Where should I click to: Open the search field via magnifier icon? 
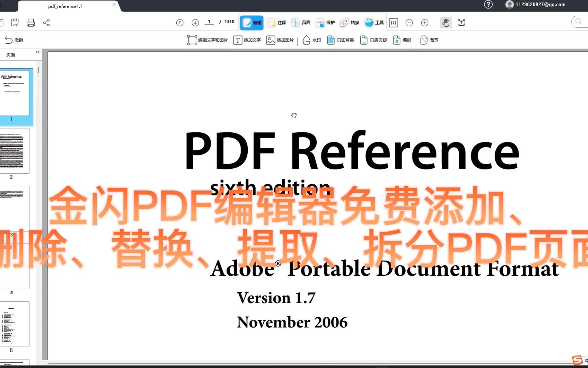point(578,21)
